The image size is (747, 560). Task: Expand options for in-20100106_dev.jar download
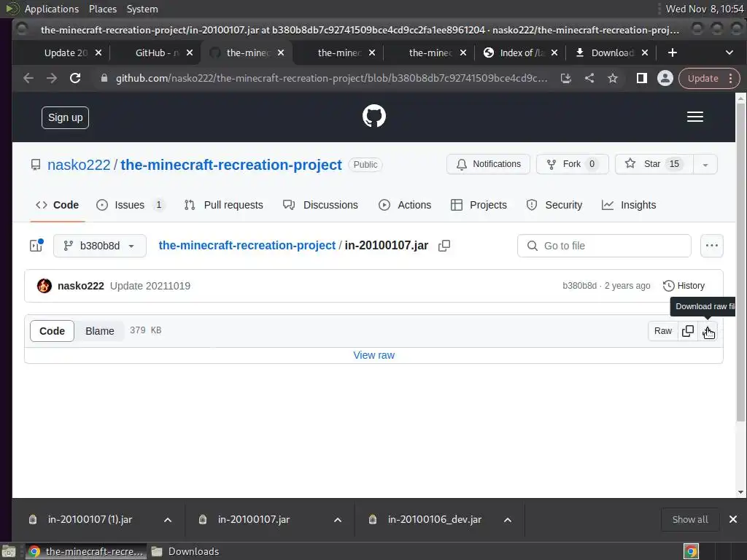click(x=508, y=519)
